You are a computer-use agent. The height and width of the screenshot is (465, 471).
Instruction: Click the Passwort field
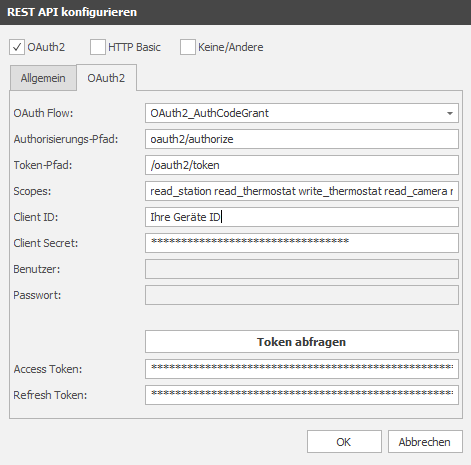point(302,295)
